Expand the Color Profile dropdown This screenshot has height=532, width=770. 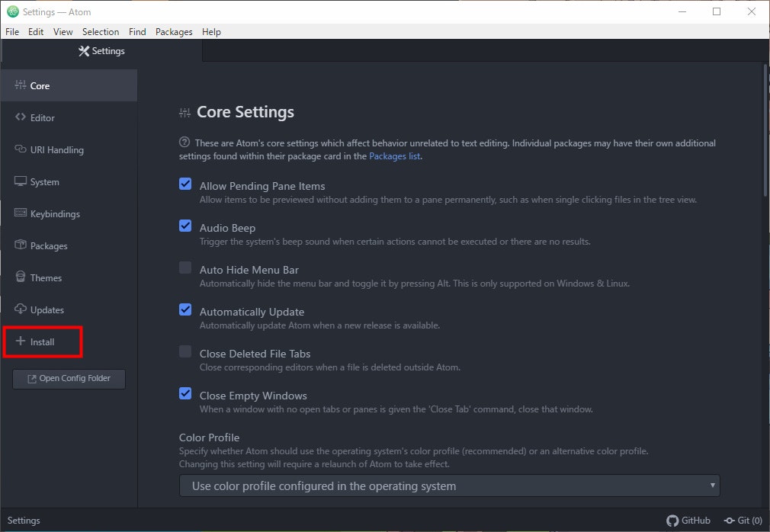pos(449,486)
